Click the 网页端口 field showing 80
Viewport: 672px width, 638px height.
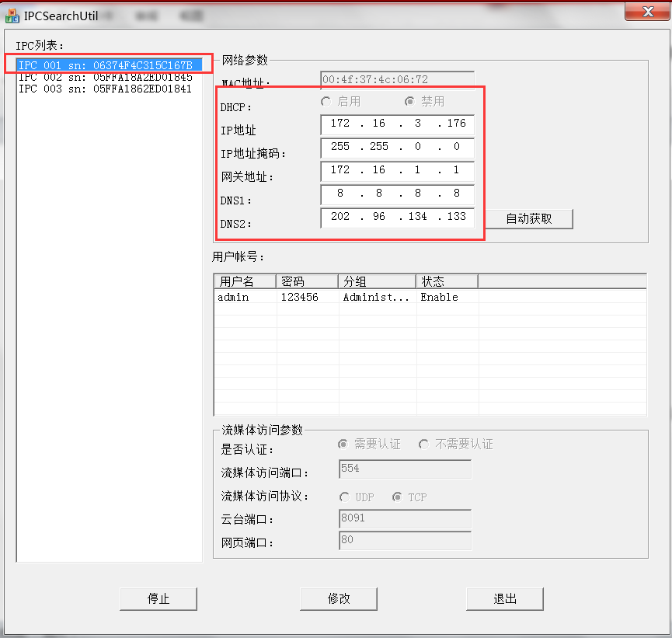click(405, 540)
